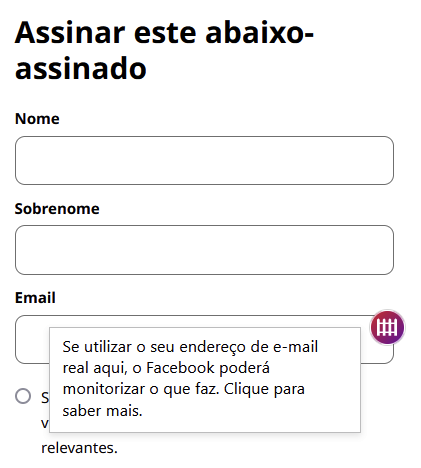Click the 'Assinar este abaixo-assinado' heading

164,50
